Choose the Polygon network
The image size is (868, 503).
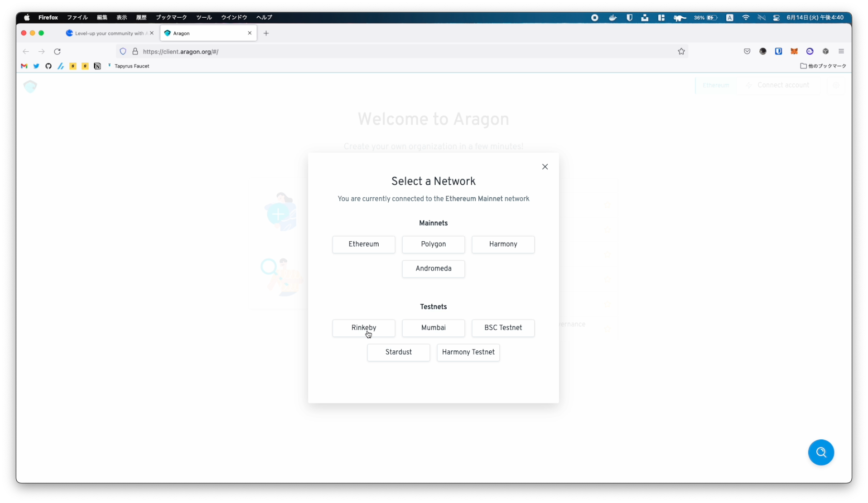point(433,244)
